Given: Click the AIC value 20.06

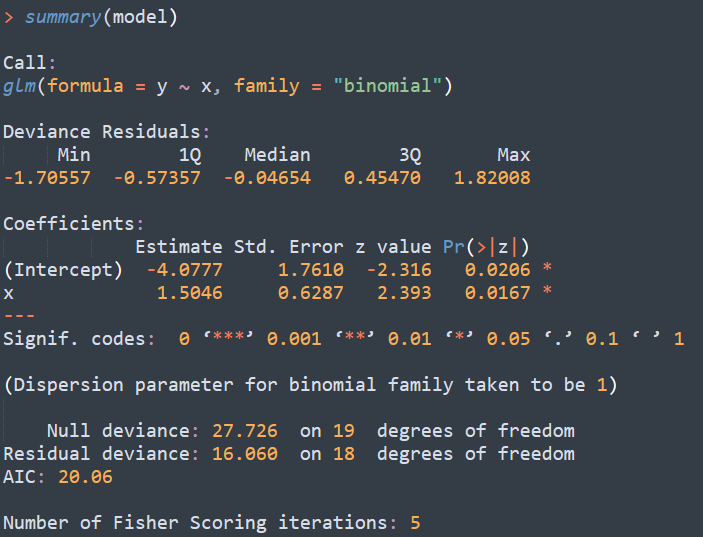Looking at the screenshot, I should pyautogui.click(x=85, y=477).
